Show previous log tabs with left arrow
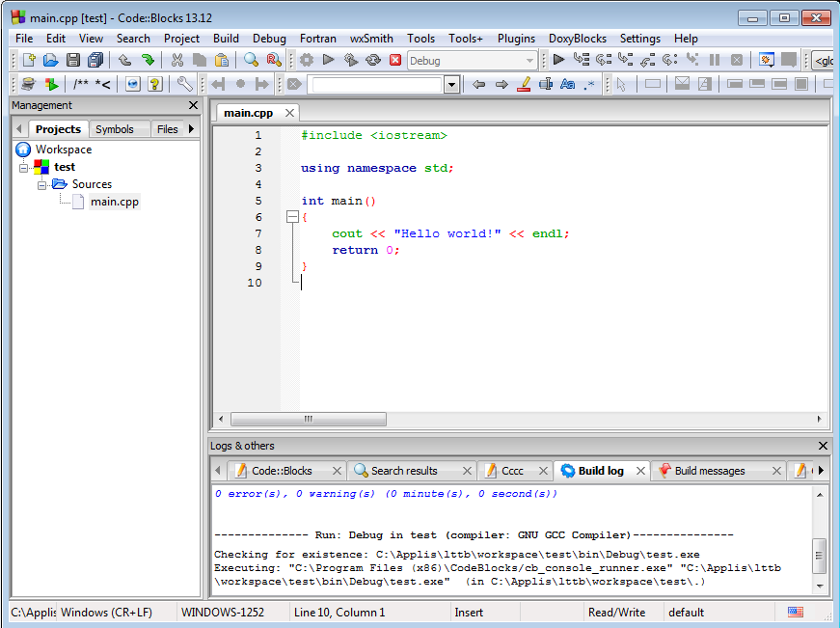The image size is (840, 628). click(218, 471)
